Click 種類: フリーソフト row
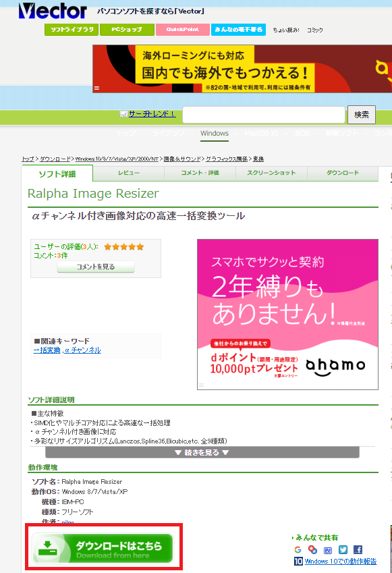The width and height of the screenshot is (392, 573). [67, 512]
